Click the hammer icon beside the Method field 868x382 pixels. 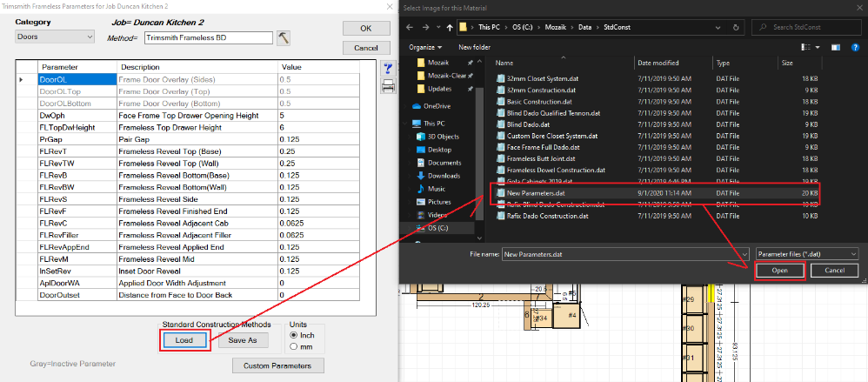[x=284, y=38]
